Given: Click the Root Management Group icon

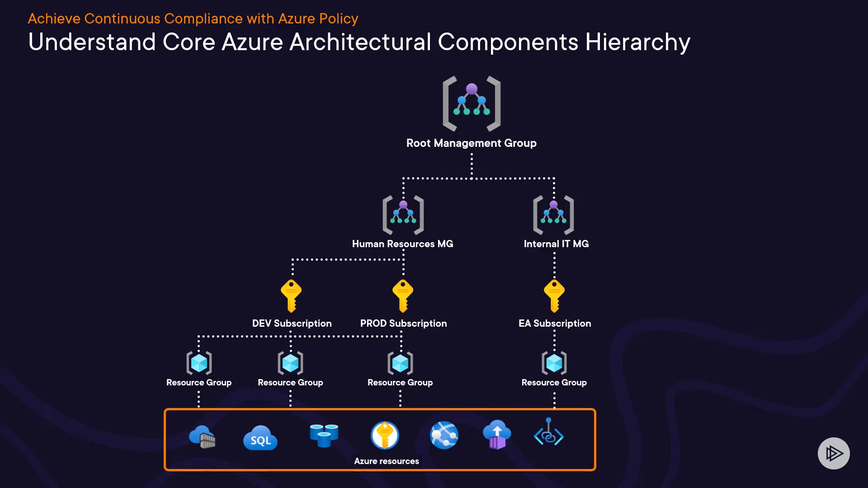Looking at the screenshot, I should pos(472,103).
